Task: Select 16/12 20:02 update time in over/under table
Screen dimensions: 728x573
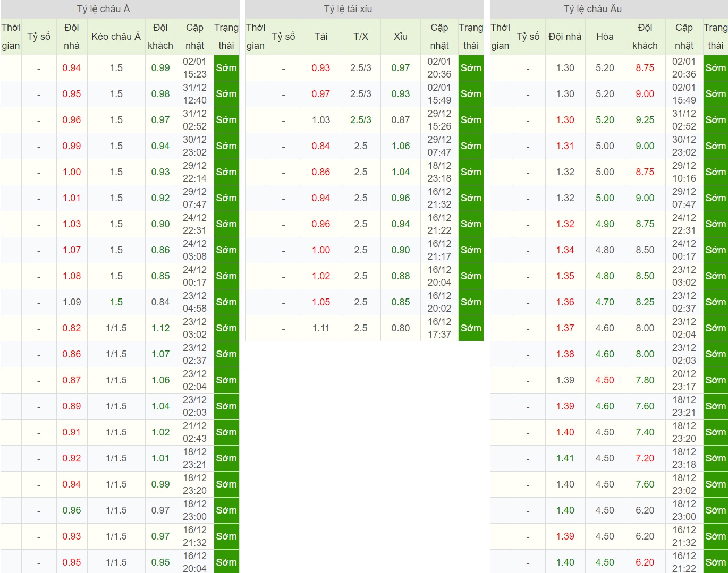Action: [x=439, y=302]
